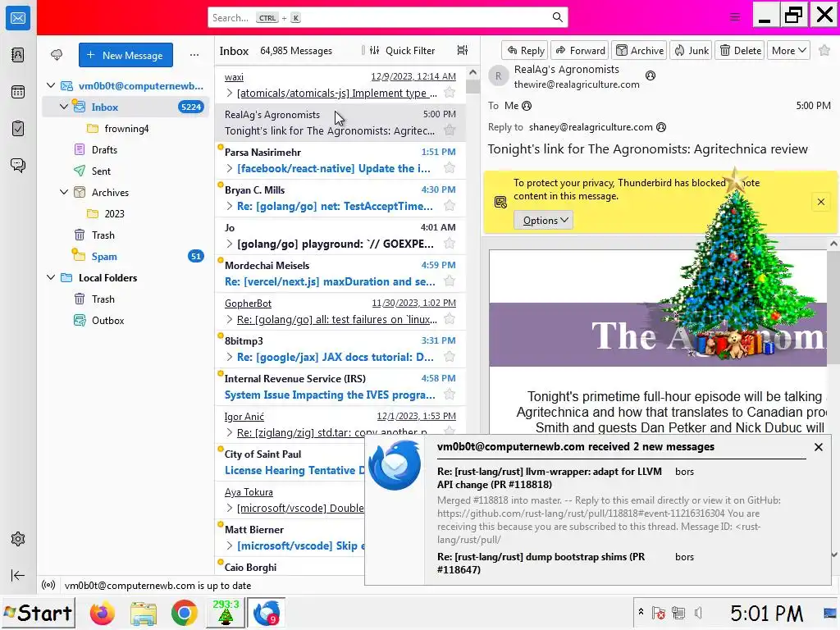Image resolution: width=840 pixels, height=630 pixels.
Task: Toggle star on waxi message
Action: point(450,93)
